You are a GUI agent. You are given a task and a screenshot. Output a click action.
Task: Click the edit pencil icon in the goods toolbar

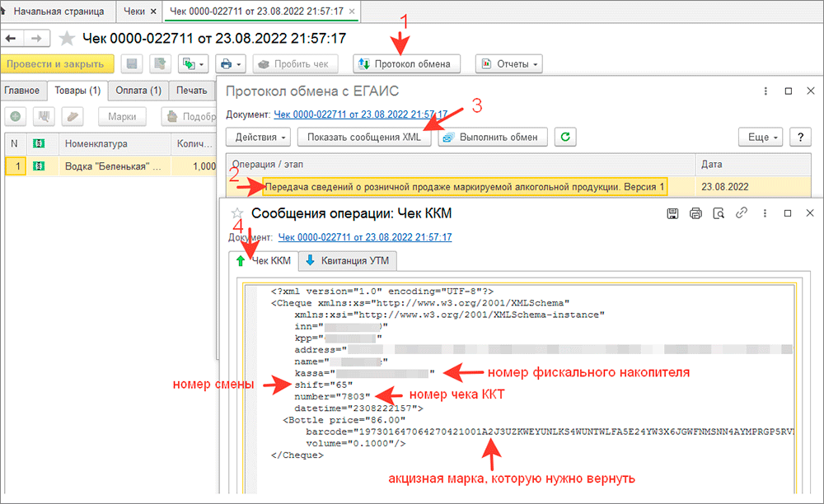coord(73,117)
